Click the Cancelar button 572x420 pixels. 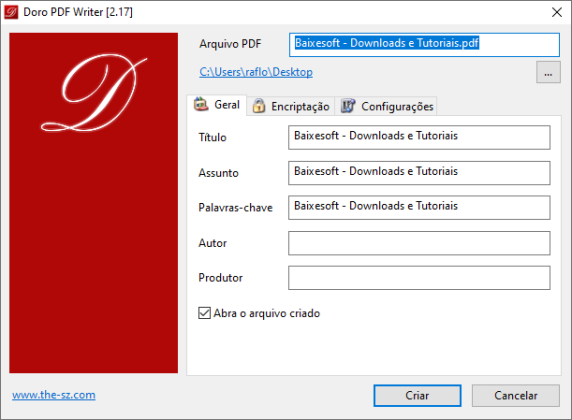[516, 396]
